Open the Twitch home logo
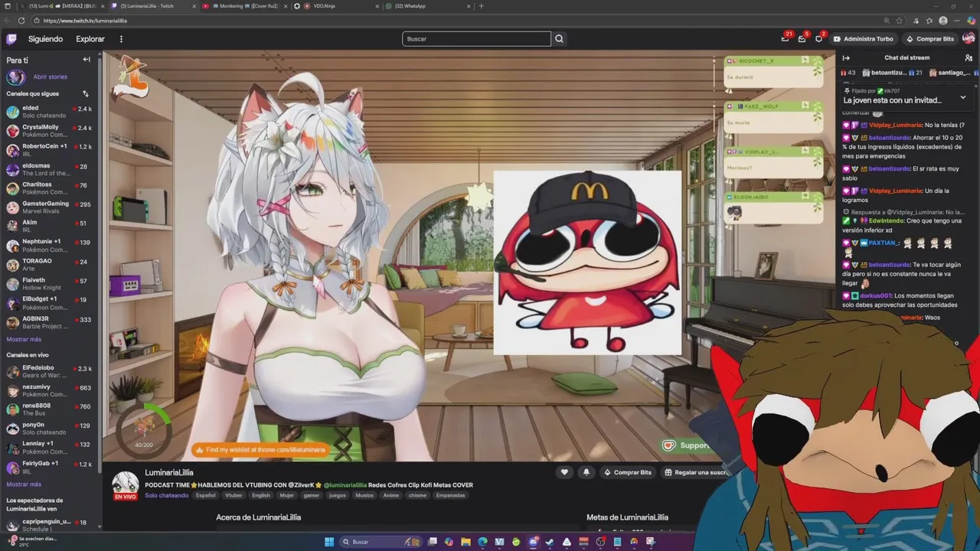Image resolution: width=980 pixels, height=551 pixels. [11, 39]
